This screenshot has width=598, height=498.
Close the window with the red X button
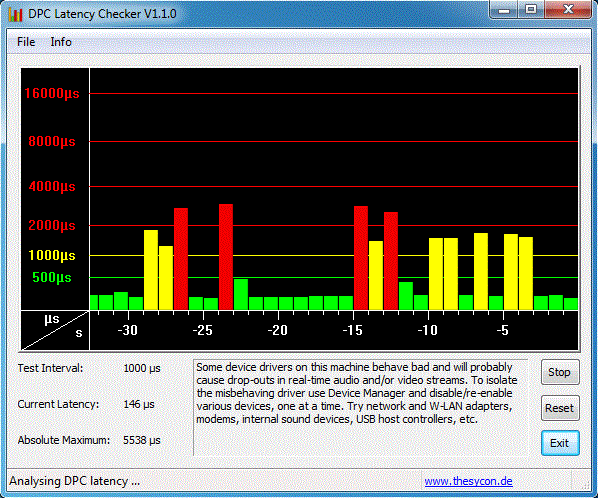click(x=568, y=10)
